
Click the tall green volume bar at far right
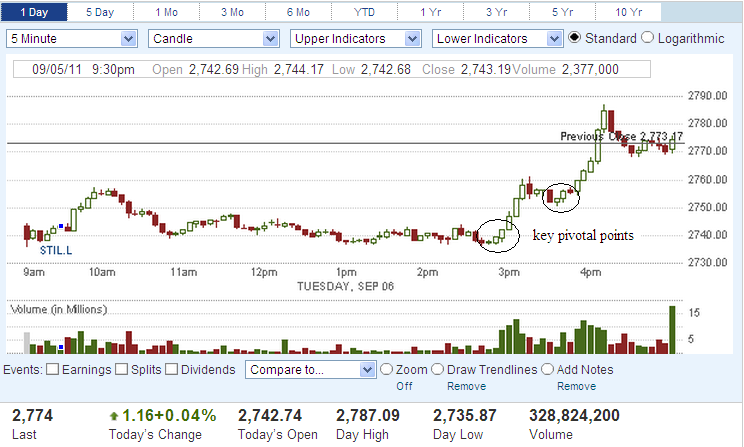click(x=672, y=330)
